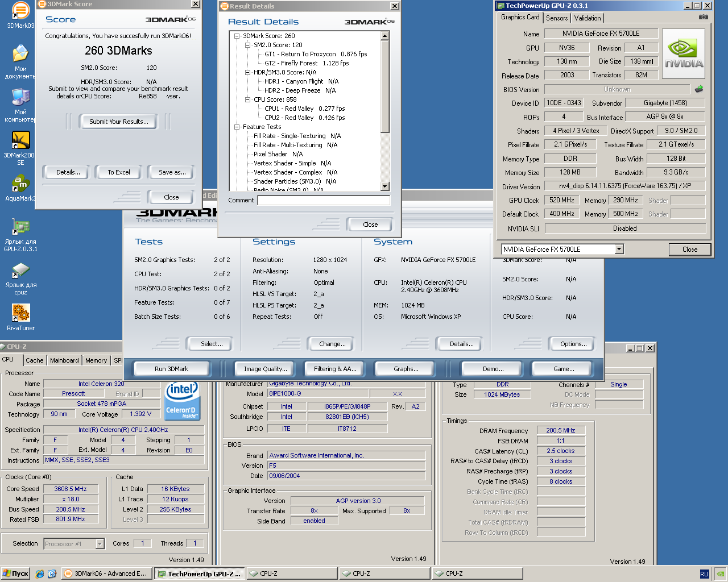Click the NVIDIA logo in GPU-Z
Viewport: 728px width, 582px height.
tap(684, 54)
